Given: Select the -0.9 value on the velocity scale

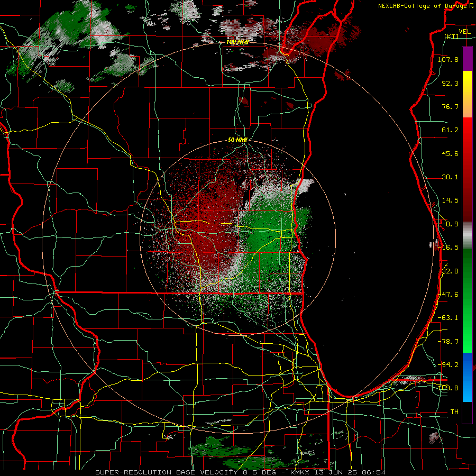Looking at the screenshot, I should (450, 224).
